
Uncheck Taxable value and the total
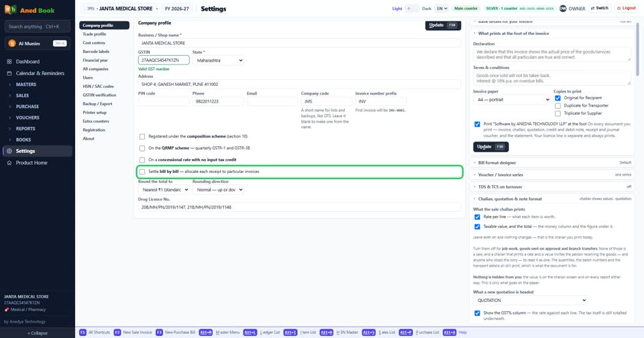coord(477,227)
